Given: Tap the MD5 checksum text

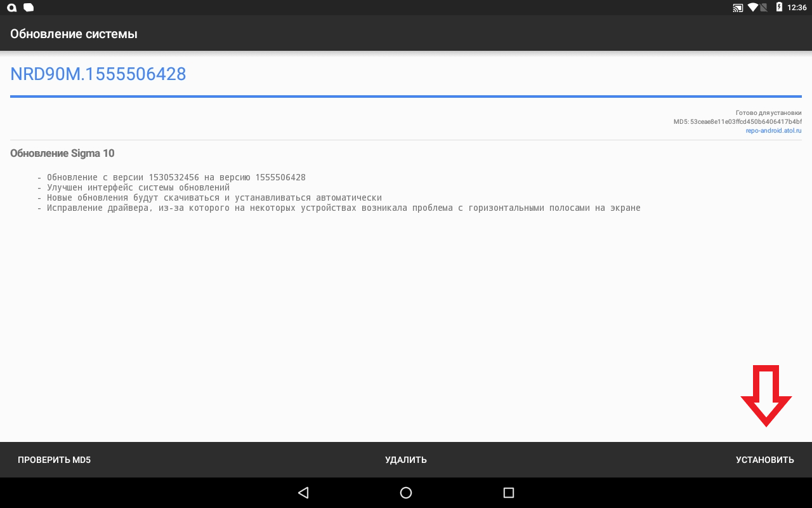Looking at the screenshot, I should point(738,122).
